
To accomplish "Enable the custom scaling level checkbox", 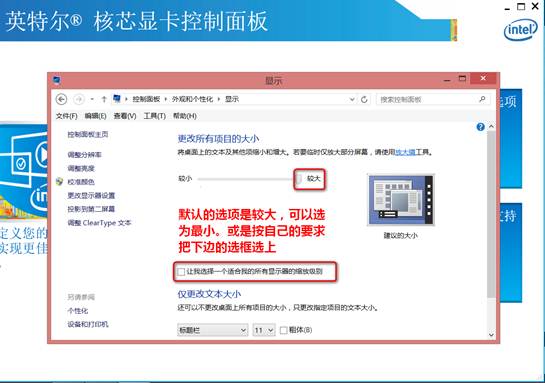I will (181, 271).
